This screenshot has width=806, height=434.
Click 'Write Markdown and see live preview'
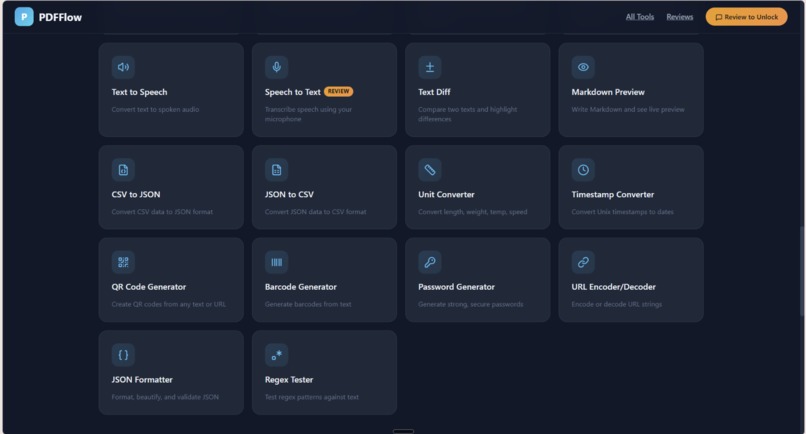point(628,110)
